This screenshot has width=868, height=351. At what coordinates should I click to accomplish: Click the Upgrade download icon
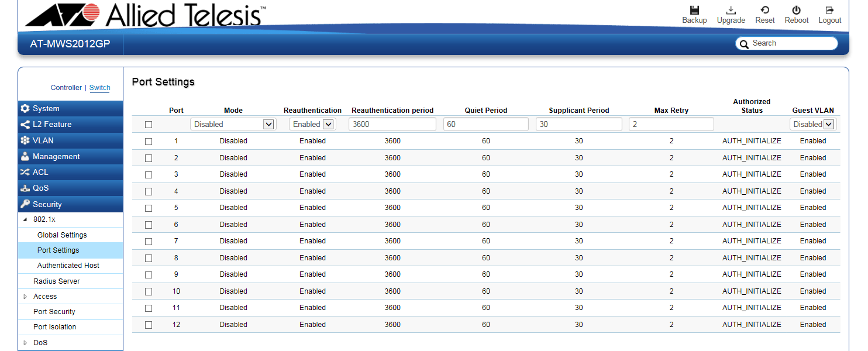click(x=731, y=10)
